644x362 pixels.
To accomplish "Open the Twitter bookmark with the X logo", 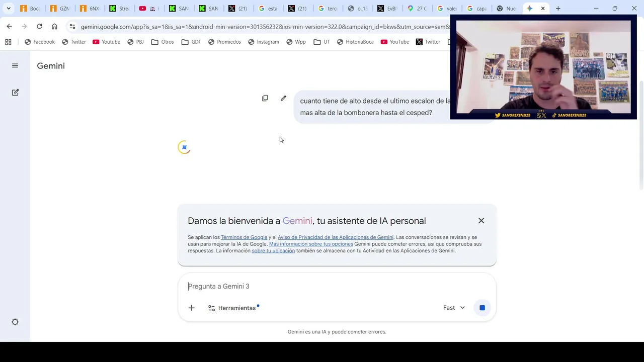I will click(428, 42).
